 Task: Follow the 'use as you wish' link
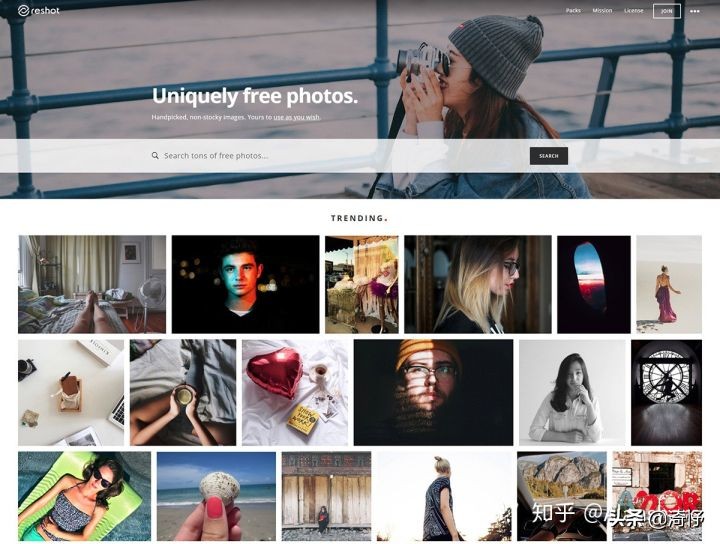coord(297,117)
